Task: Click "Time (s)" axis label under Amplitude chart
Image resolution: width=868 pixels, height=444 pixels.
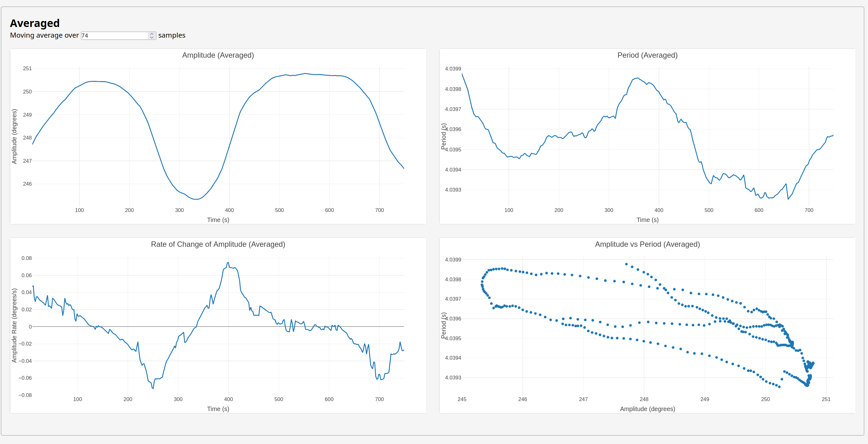Action: pyautogui.click(x=218, y=220)
